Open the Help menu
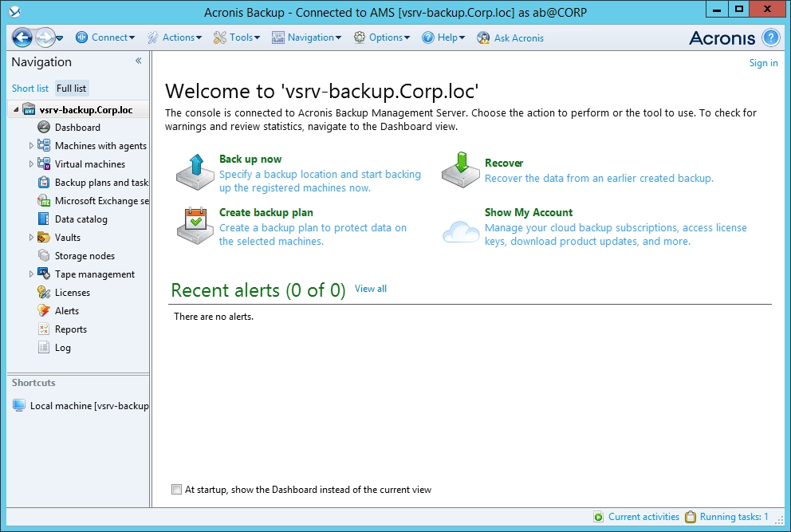791x532 pixels. click(x=443, y=37)
